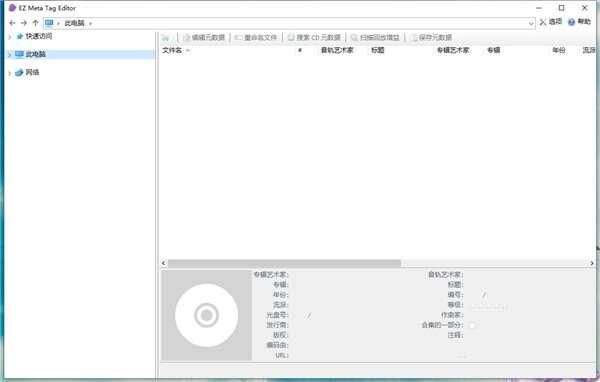
Task: Sort by the 专辑 column header
Action: click(494, 50)
